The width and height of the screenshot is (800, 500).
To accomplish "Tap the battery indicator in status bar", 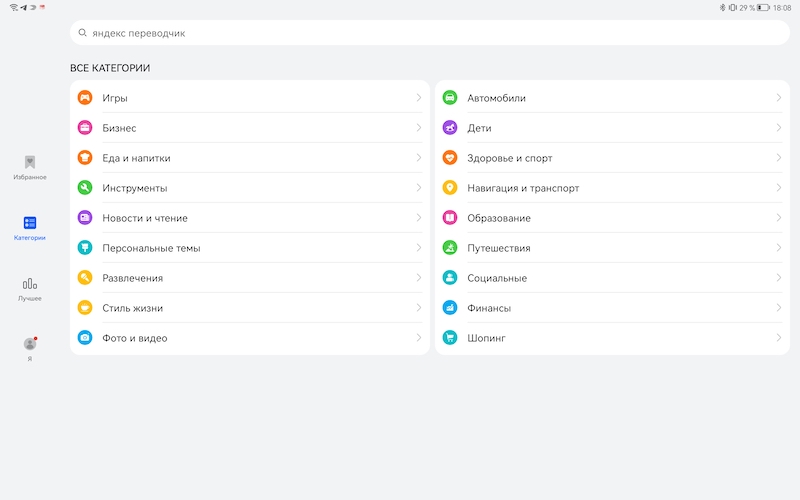I will pyautogui.click(x=763, y=7).
